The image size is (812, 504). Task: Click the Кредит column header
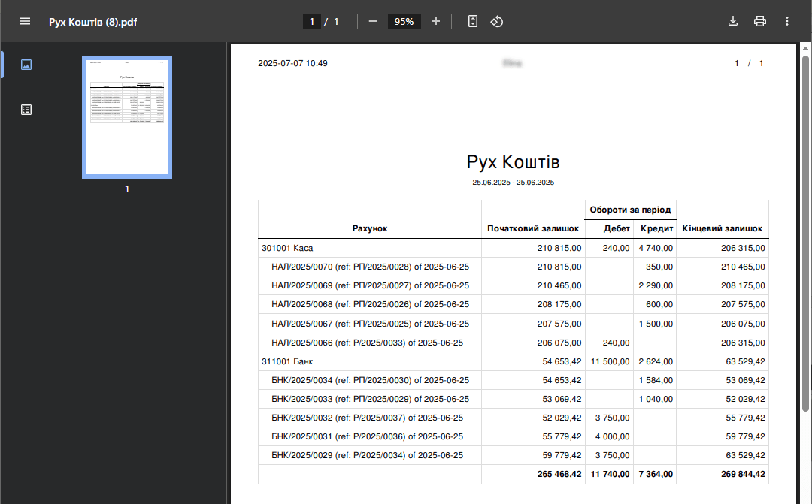[656, 228]
